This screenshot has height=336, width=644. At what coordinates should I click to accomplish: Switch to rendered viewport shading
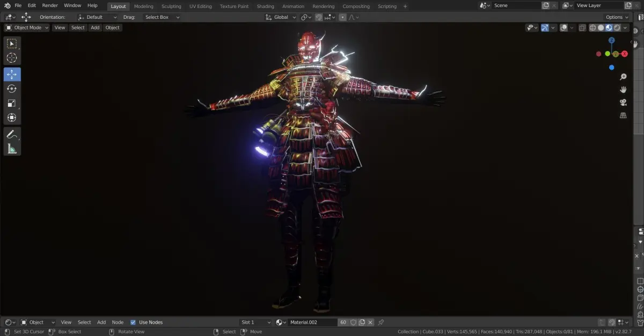click(617, 28)
